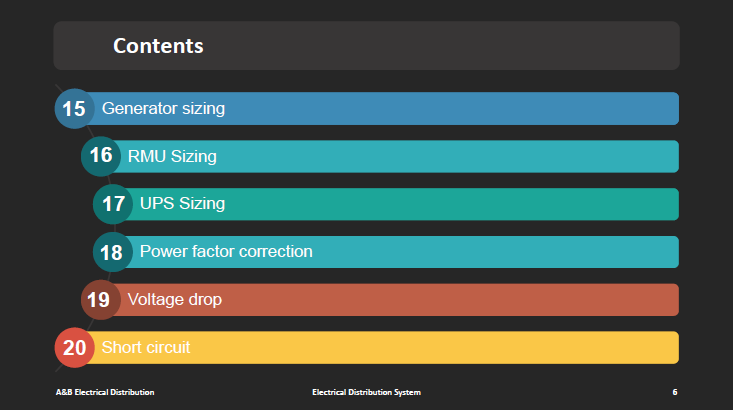
Task: Click the Contents slide title
Action: [158, 46]
